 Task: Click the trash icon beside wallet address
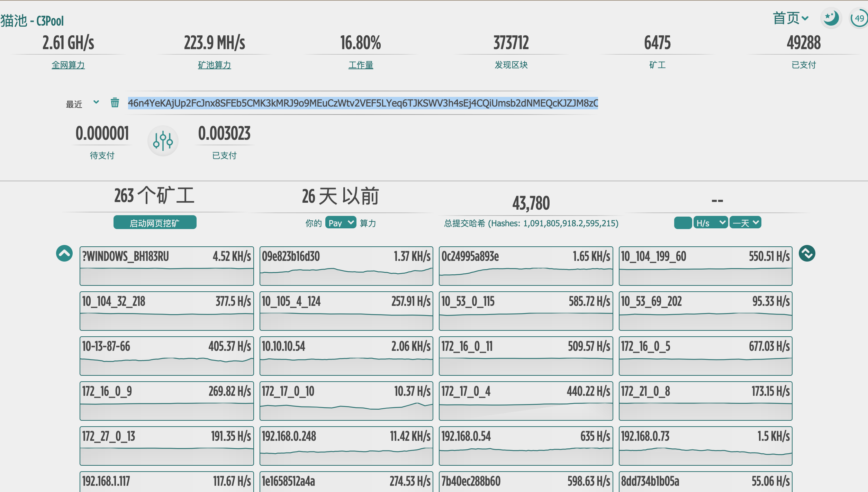click(x=115, y=103)
